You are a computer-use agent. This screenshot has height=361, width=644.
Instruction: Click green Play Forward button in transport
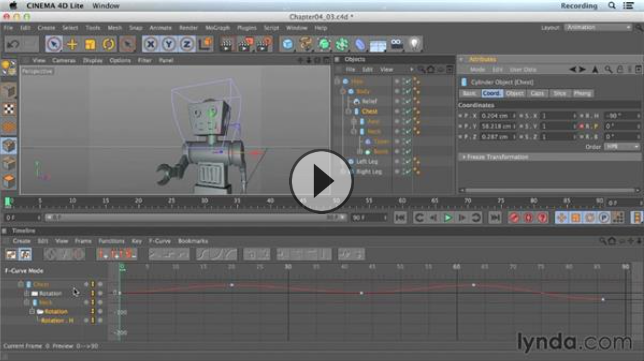tap(448, 217)
